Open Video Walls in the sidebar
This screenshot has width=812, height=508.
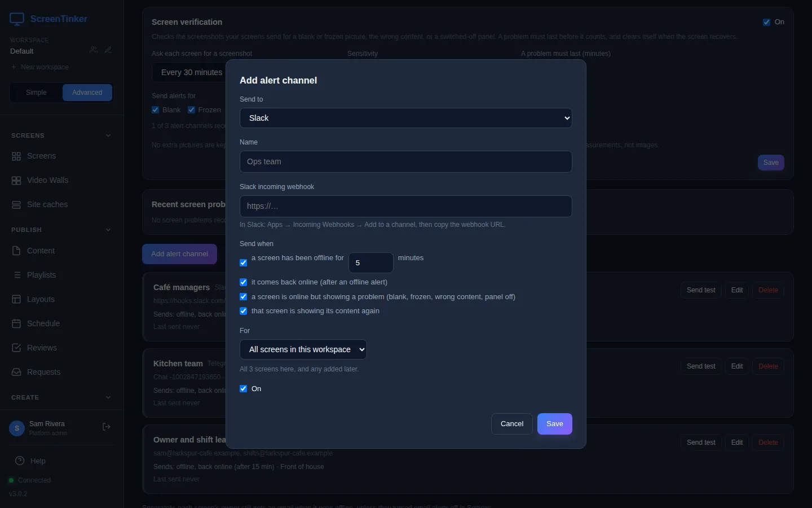[61, 181]
